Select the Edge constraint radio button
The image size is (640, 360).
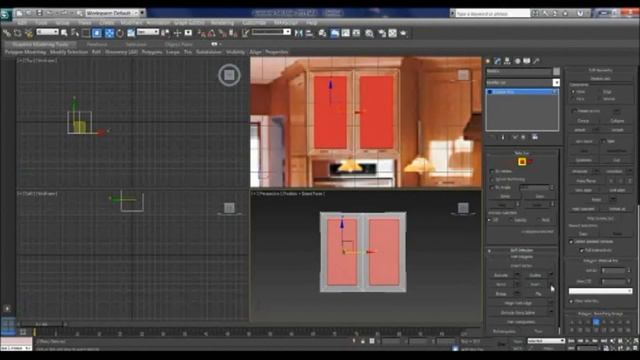[x=600, y=92]
